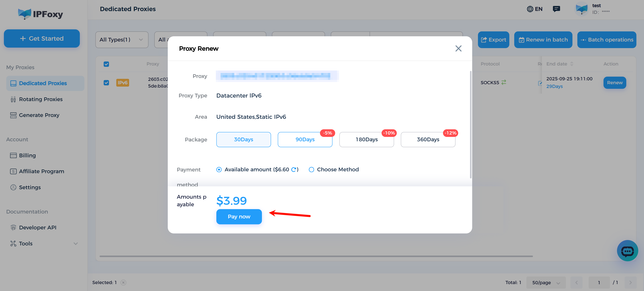The image size is (644, 291).
Task: Expand the Tools sidebar section
Action: pyautogui.click(x=44, y=244)
